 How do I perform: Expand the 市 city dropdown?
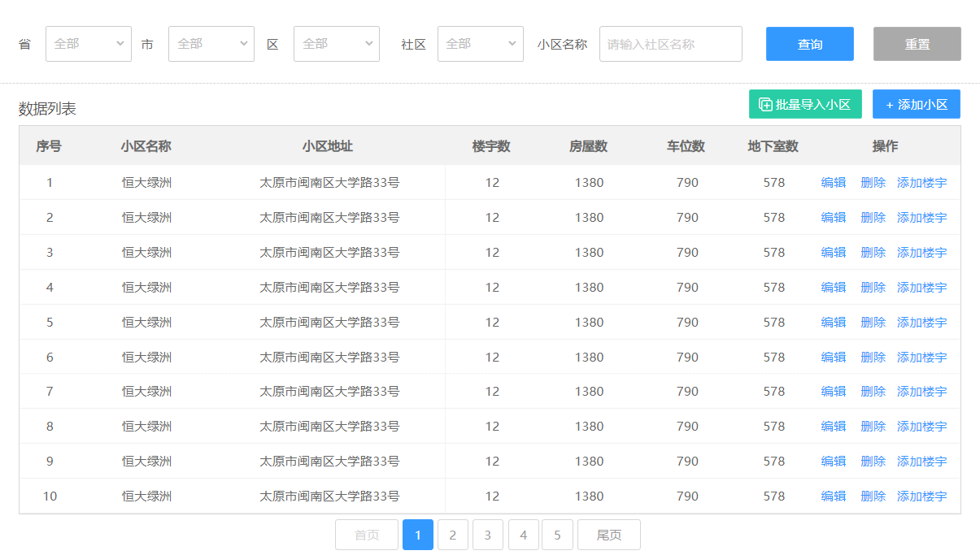(x=211, y=44)
